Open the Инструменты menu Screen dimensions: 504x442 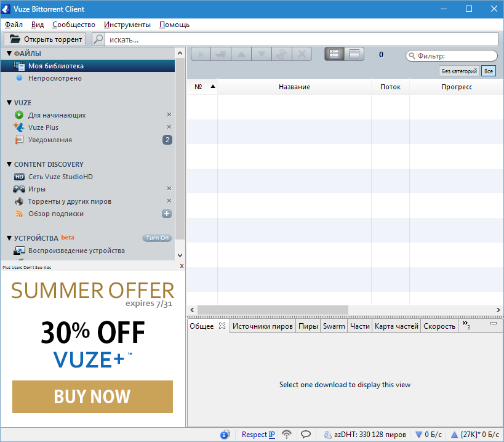[x=127, y=25]
